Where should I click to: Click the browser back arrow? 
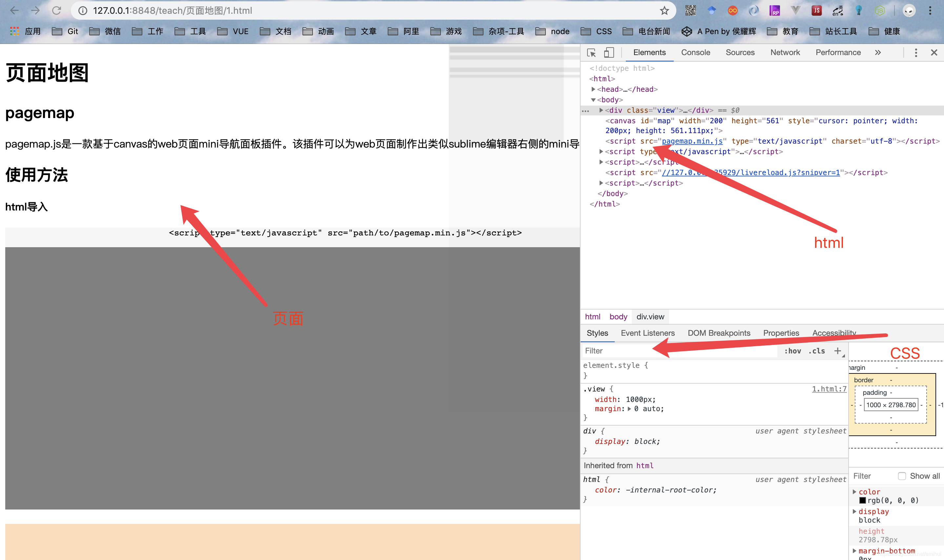tap(14, 10)
